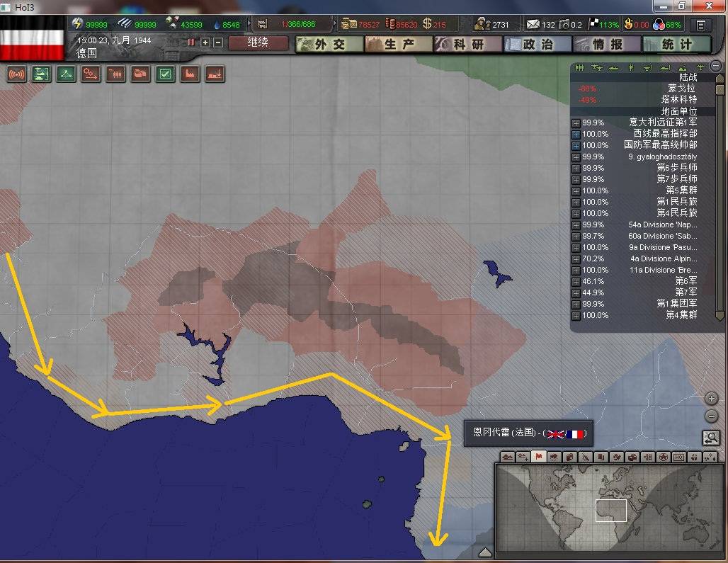Open the 政治 (Politics) tab
This screenshot has height=563, width=728.
538,44
